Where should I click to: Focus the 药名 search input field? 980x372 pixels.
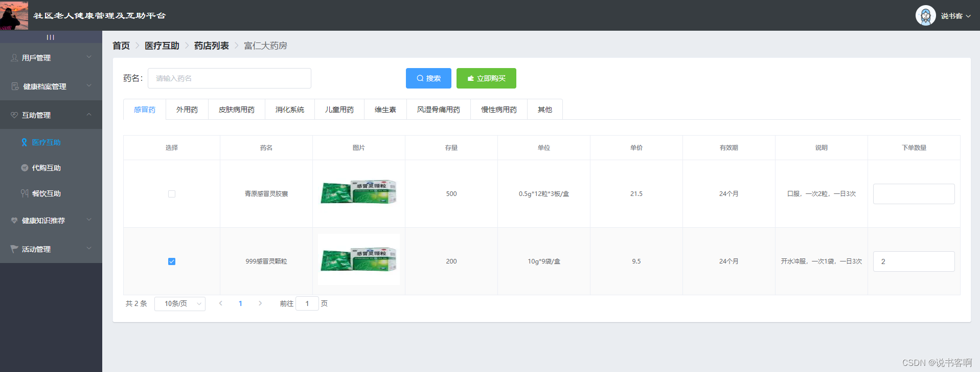(x=230, y=78)
